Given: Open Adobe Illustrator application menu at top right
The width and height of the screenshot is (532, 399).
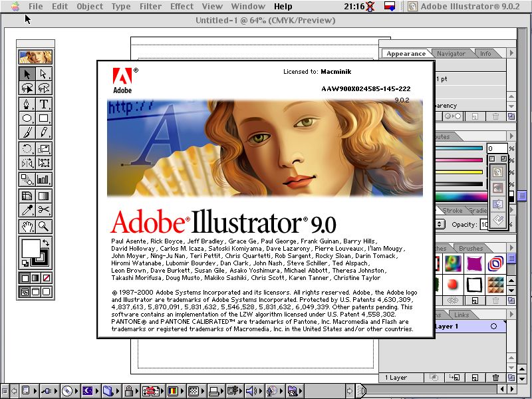Looking at the screenshot, I should (x=464, y=6).
